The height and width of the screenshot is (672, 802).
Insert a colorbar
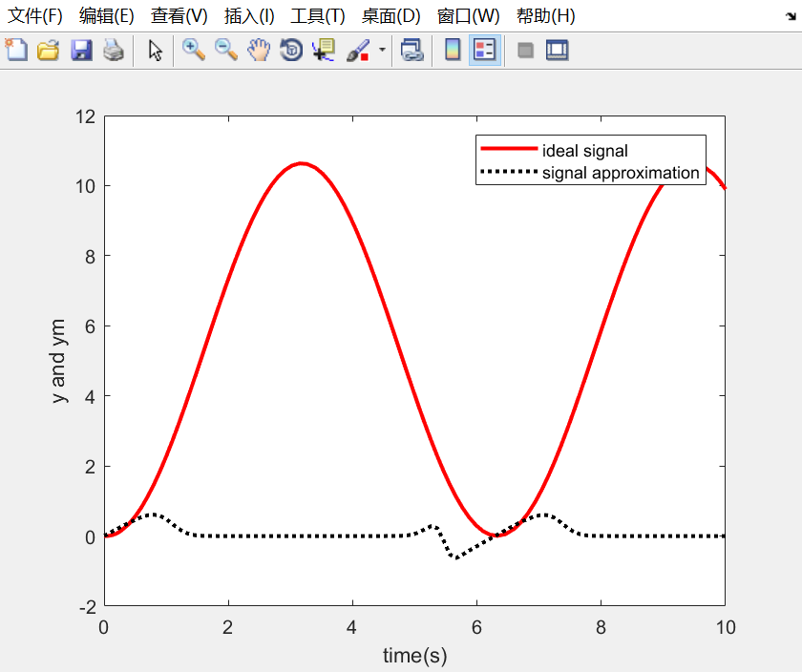tap(451, 50)
